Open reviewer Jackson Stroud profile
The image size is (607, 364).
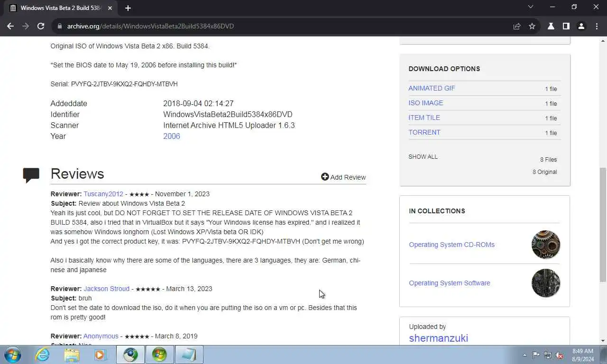107,289
